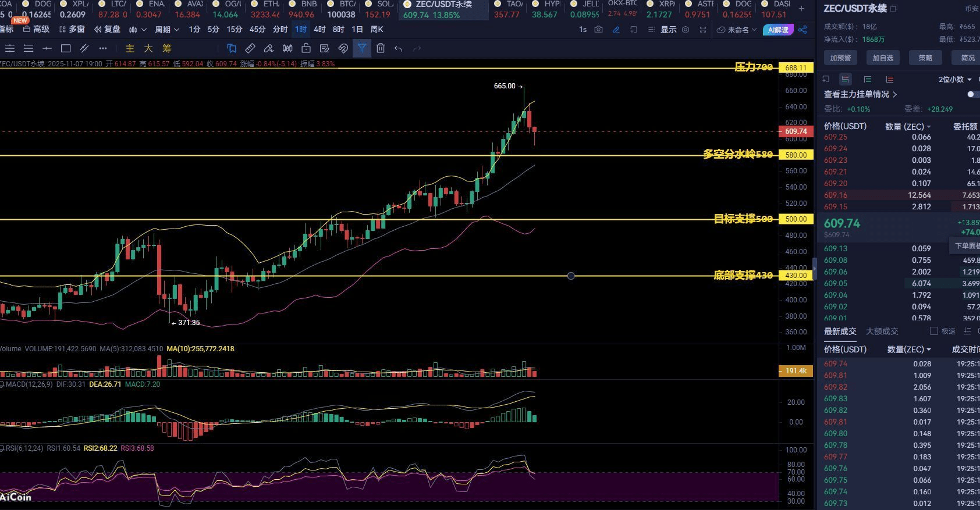980x510 pixels.
Task: Click the undo arrow in drawing toolbar
Action: [x=399, y=48]
